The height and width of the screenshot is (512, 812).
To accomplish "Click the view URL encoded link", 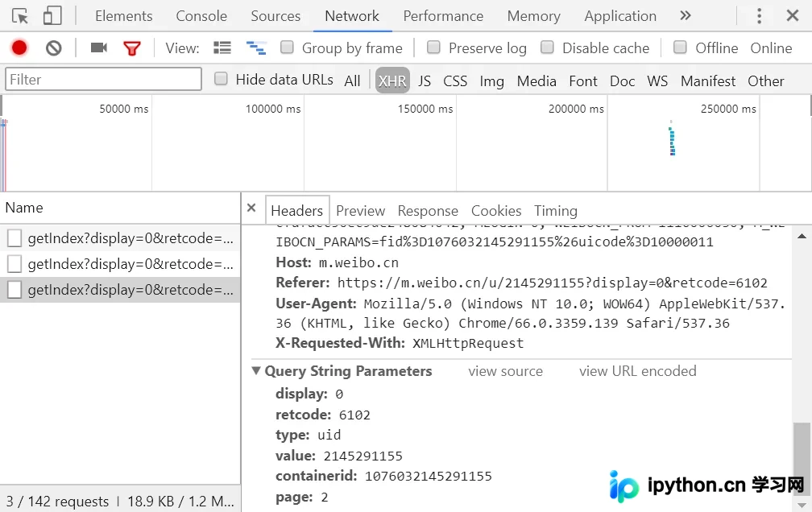I will click(x=637, y=371).
